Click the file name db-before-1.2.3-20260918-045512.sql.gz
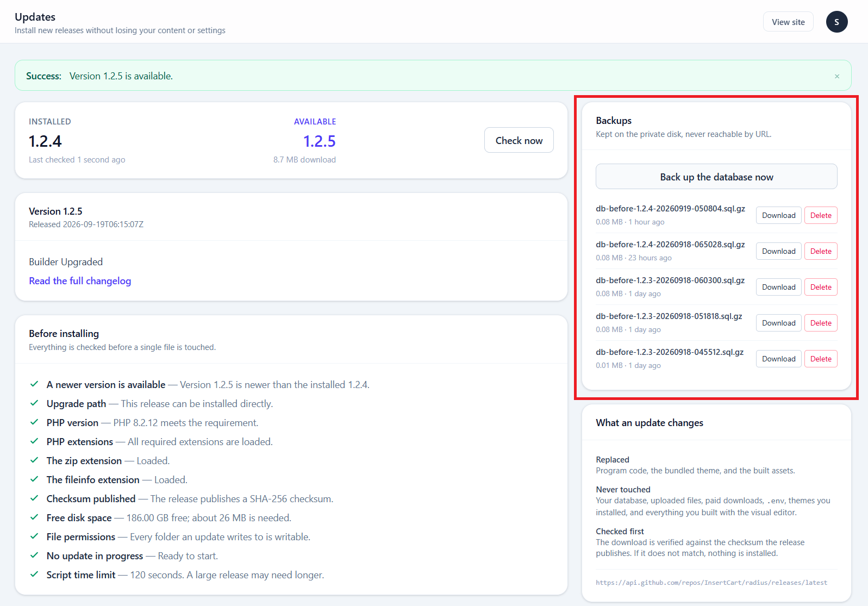868x606 pixels. [x=670, y=352]
